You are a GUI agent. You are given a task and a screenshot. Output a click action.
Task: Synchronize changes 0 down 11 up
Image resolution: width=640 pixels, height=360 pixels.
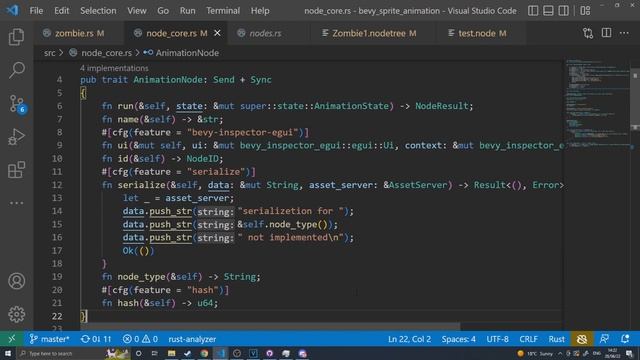[x=96, y=339]
